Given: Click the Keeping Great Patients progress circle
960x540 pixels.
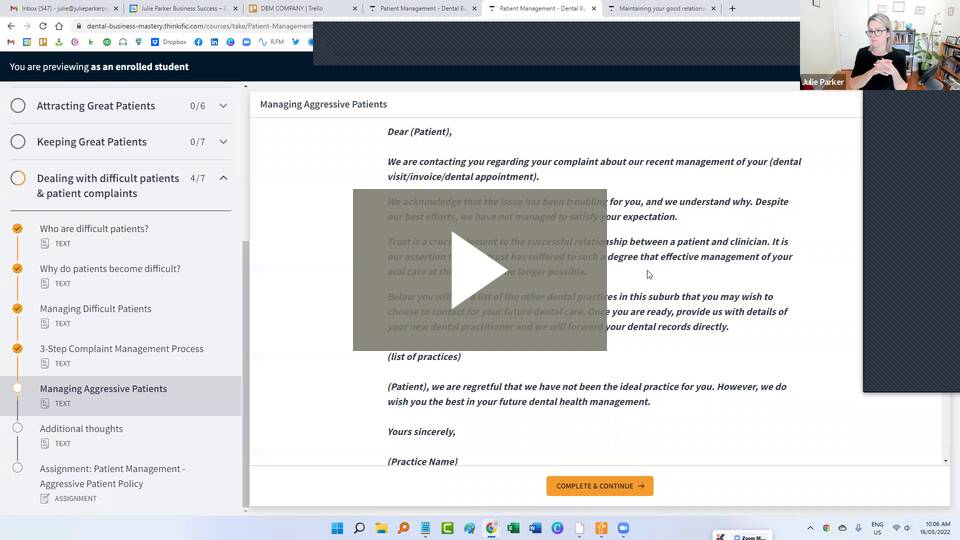Looking at the screenshot, I should pos(18,142).
